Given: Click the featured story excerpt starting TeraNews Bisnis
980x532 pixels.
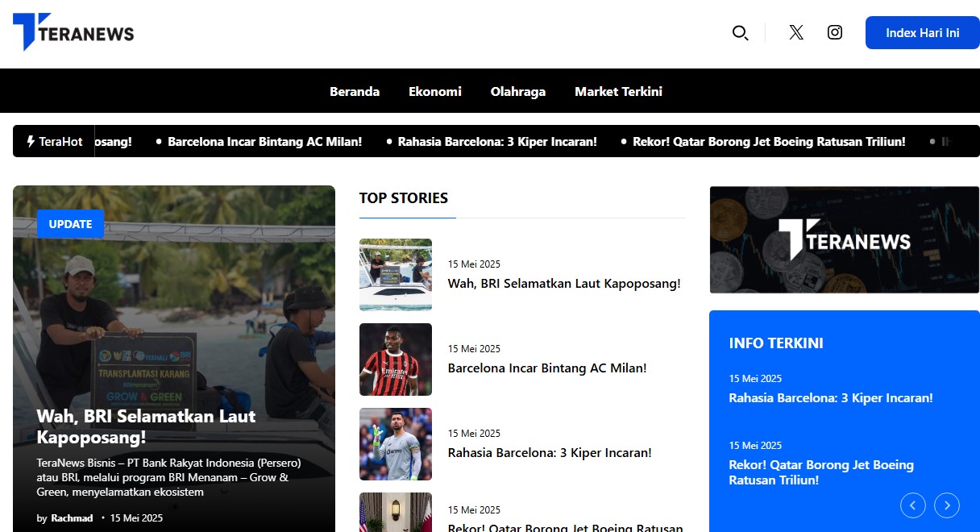Looking at the screenshot, I should 168,477.
